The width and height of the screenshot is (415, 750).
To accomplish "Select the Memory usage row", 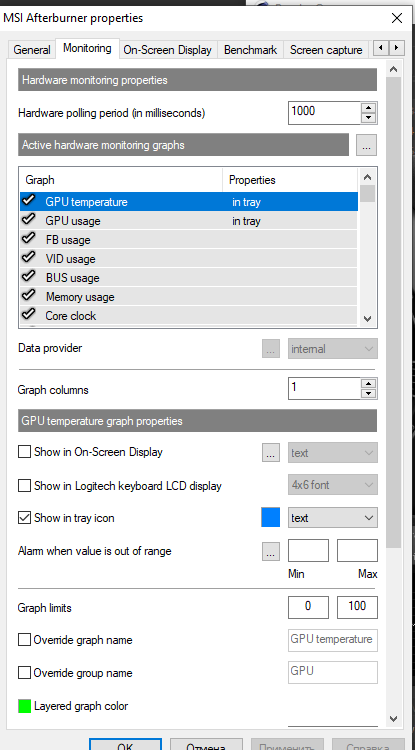I will coord(189,297).
